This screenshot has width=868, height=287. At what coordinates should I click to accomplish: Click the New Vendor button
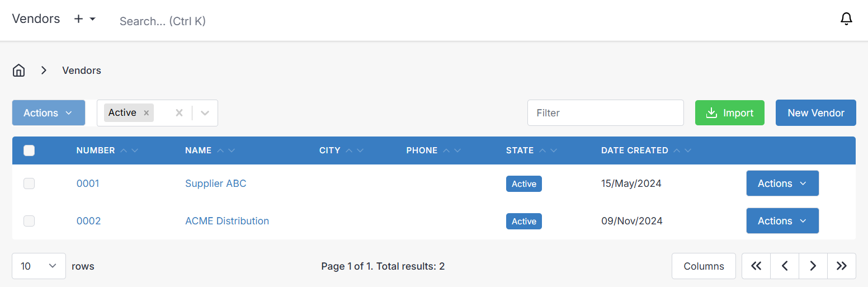click(815, 113)
